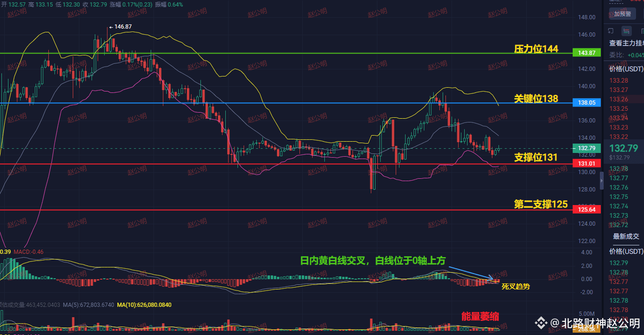The image size is (644, 335).
Task: Select the first order book layout icon
Action: click(x=612, y=31)
